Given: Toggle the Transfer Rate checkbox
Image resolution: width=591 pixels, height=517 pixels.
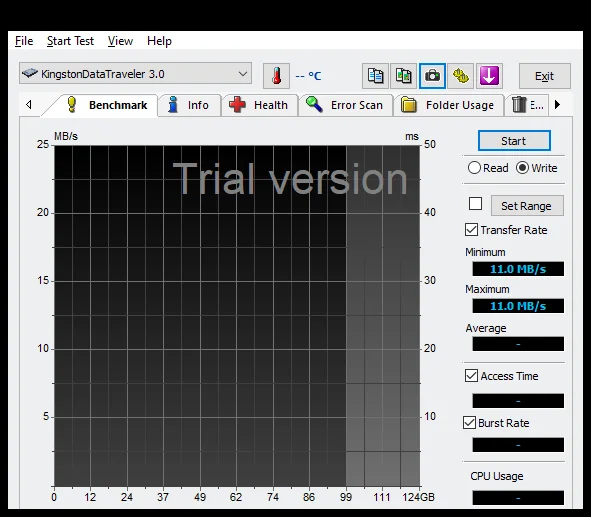Looking at the screenshot, I should pyautogui.click(x=471, y=229).
